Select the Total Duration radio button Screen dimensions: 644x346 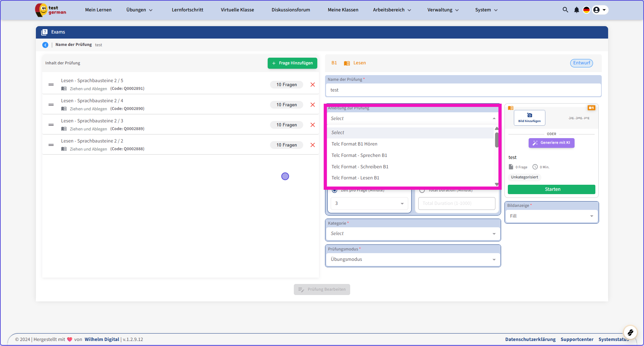point(422,190)
